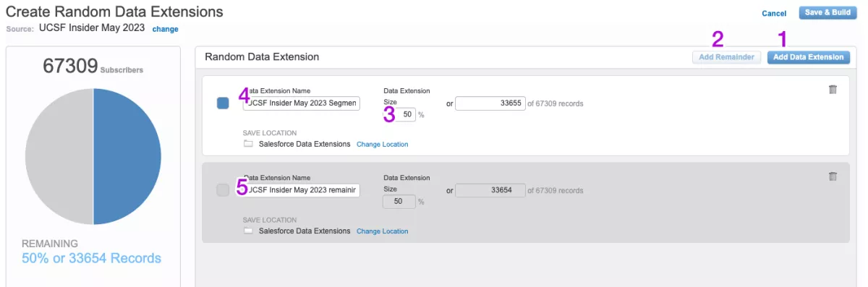Change the source data extension link

click(x=165, y=29)
